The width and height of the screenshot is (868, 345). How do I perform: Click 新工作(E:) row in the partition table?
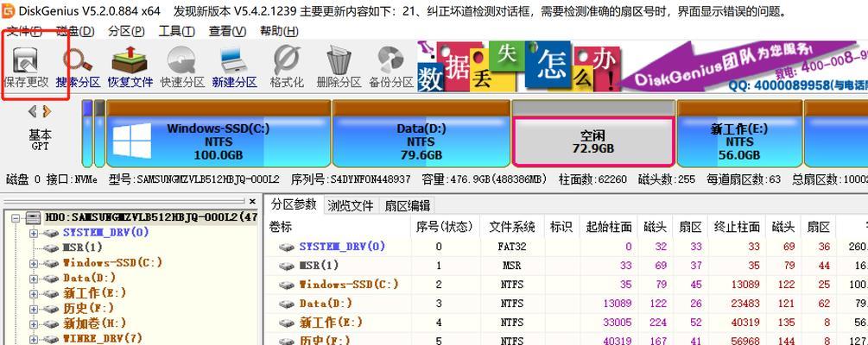pyautogui.click(x=567, y=323)
